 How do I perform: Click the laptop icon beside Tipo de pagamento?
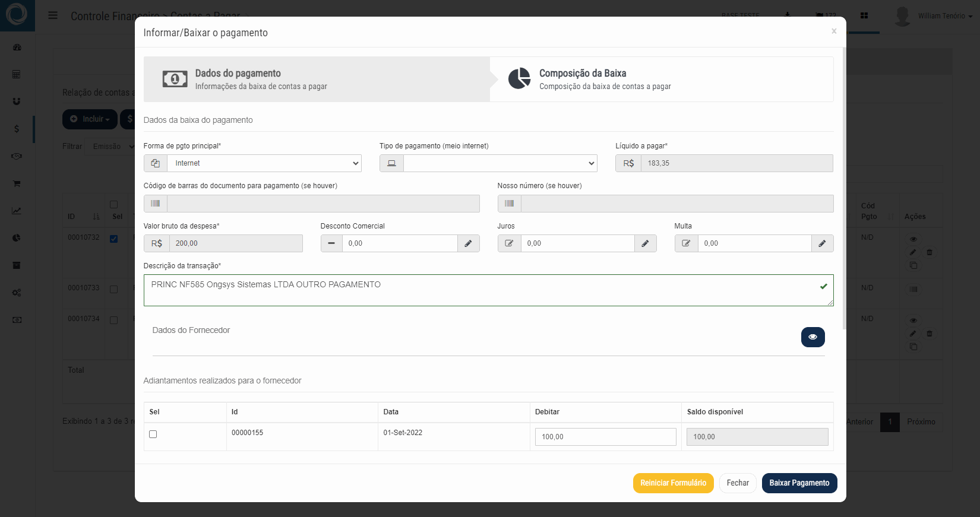point(391,163)
